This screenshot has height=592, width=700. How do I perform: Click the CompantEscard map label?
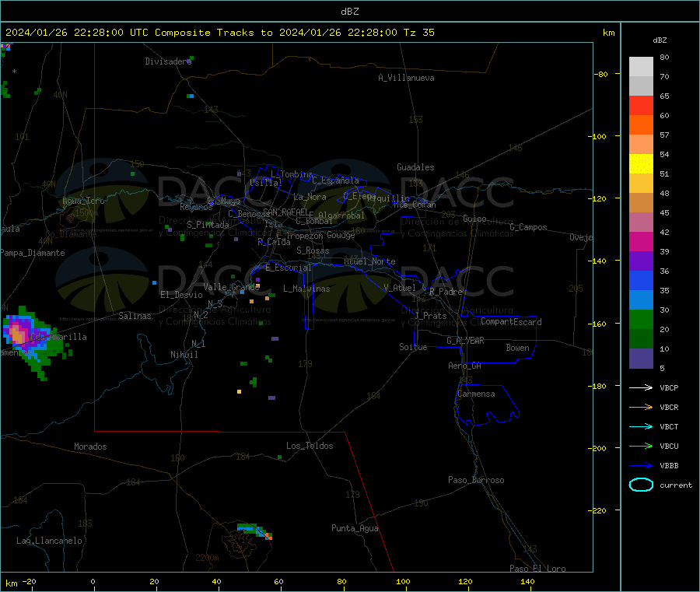pos(511,322)
